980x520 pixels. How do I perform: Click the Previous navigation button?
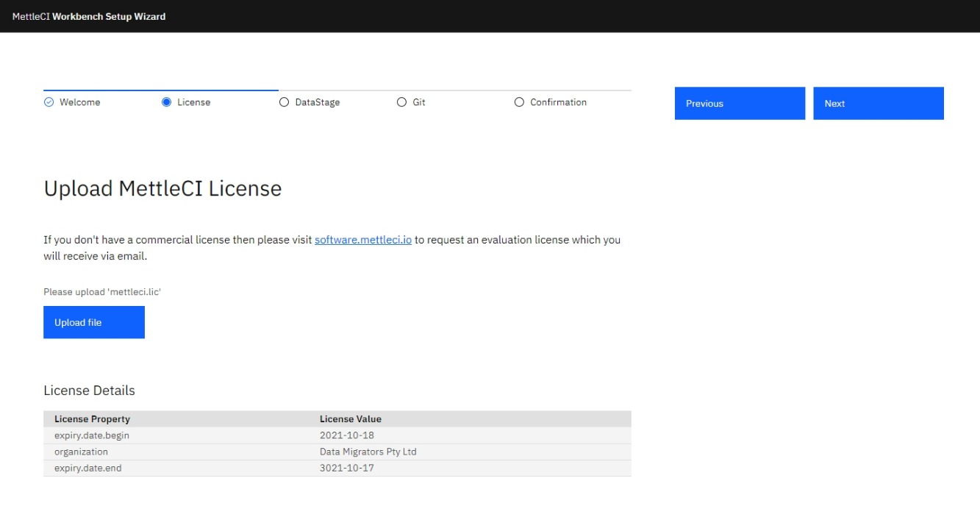(740, 103)
